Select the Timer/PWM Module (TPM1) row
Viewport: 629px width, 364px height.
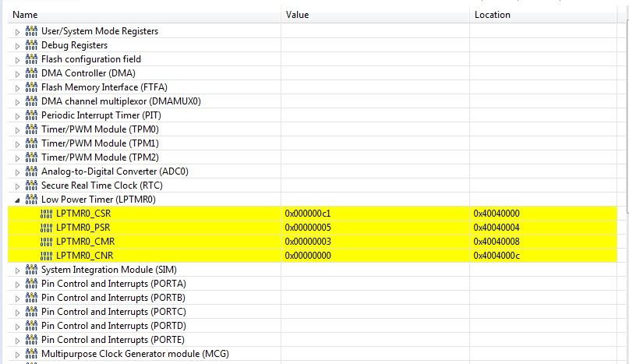100,143
